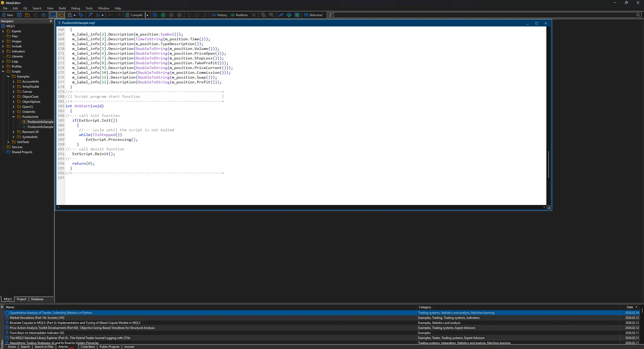
Task: Switch to the Database tab
Action: pyautogui.click(x=37, y=299)
